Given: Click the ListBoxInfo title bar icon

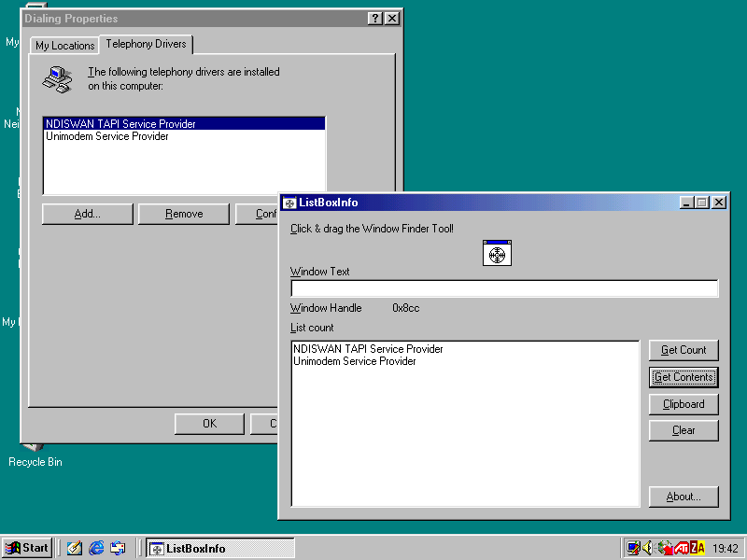Looking at the screenshot, I should click(x=289, y=203).
